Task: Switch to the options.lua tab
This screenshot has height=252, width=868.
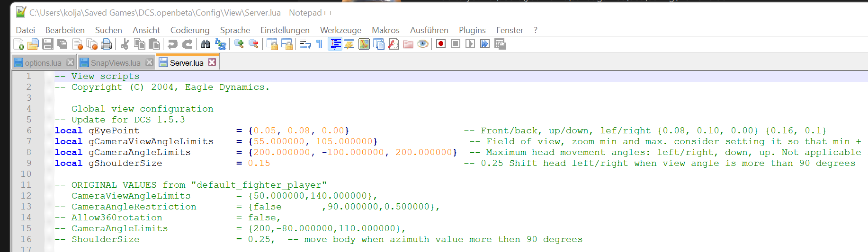Action: tap(43, 63)
